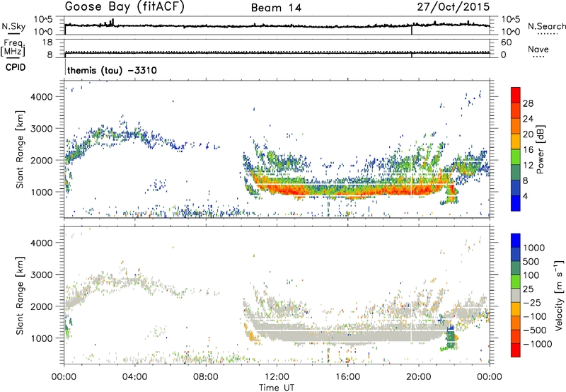This screenshot has width=566, height=392.
Task: Click the date '27/Oct/2015'
Action: (454, 7)
